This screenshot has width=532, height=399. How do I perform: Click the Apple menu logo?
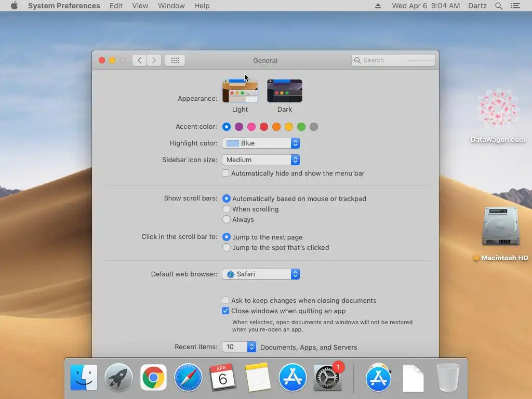pyautogui.click(x=14, y=6)
